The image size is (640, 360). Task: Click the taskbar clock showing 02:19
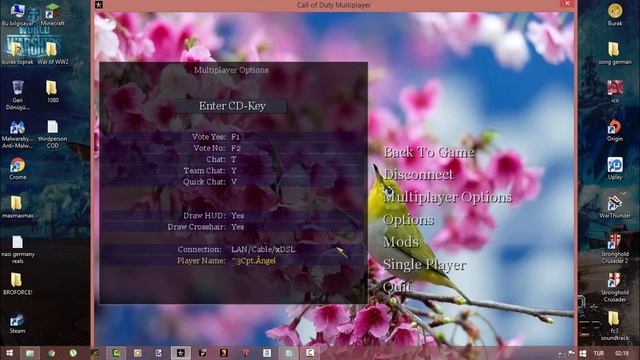pos(622,353)
